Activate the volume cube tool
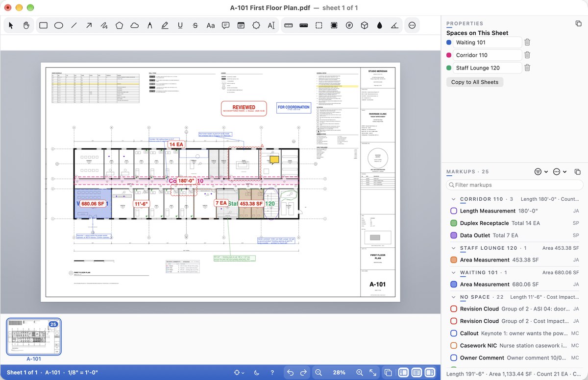Screen dimensions: 588x380 [364, 25]
